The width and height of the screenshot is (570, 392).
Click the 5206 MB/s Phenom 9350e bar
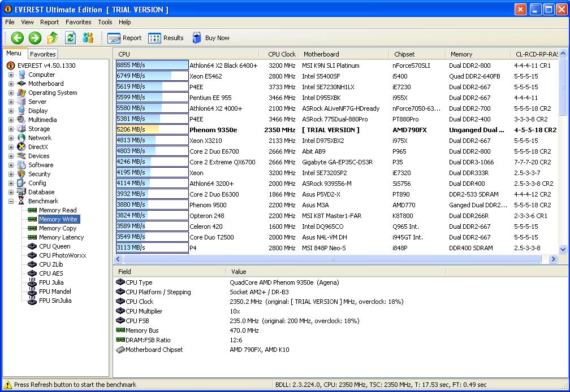pos(152,129)
